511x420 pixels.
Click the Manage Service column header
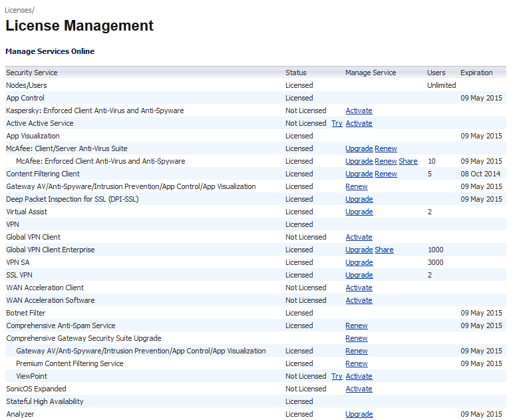click(x=371, y=73)
